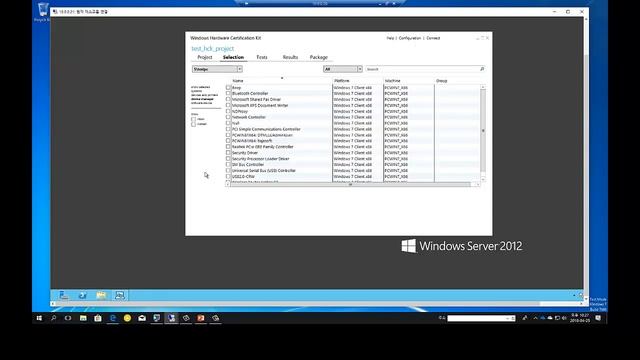
Task: Open OneDrive cloud icon in system tray
Action: coord(550,318)
